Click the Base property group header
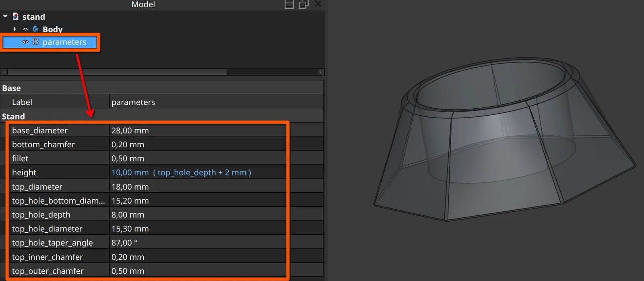The height and width of the screenshot is (281, 644). (x=162, y=88)
